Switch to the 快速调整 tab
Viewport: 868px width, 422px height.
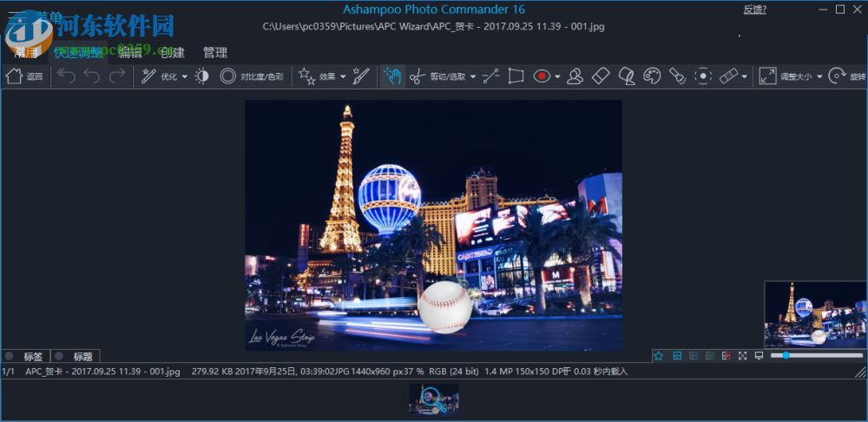point(78,53)
